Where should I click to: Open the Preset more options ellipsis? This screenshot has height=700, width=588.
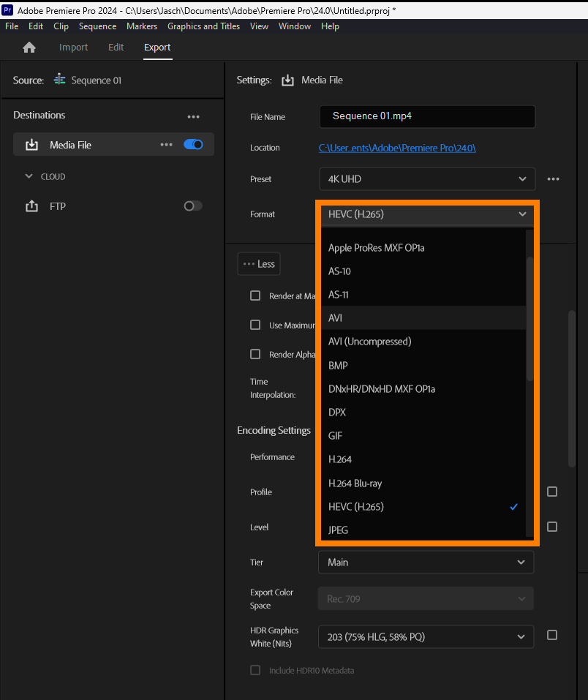click(553, 179)
